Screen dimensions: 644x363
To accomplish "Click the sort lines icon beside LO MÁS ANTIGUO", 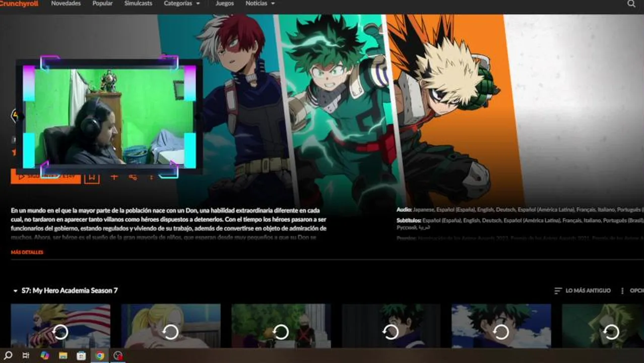I will coord(558,291).
